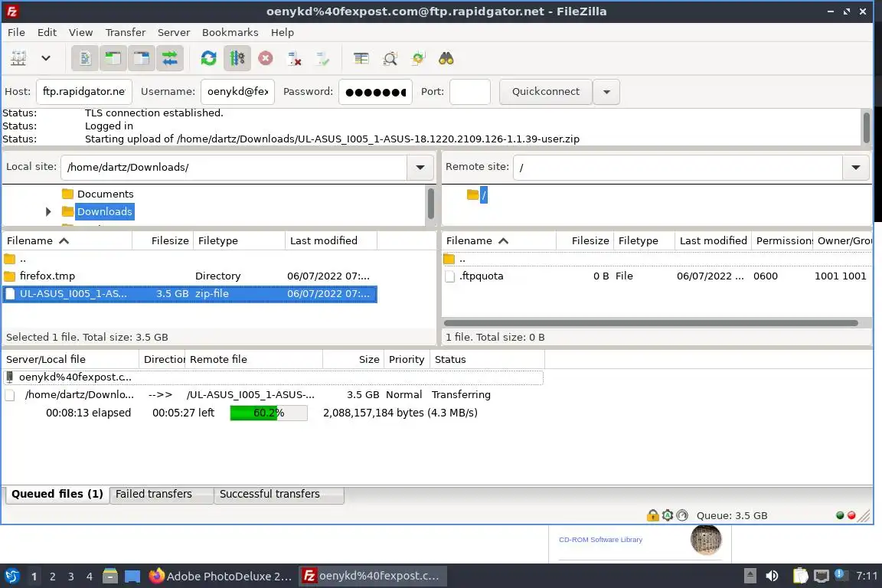Open the Help menu
Image resolution: width=882 pixels, height=588 pixels.
(283, 32)
